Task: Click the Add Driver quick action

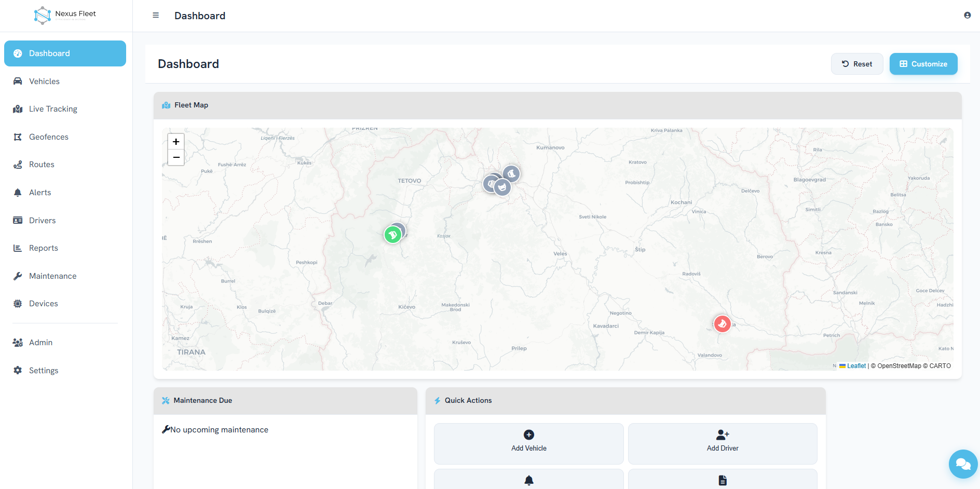Action: pos(723,444)
